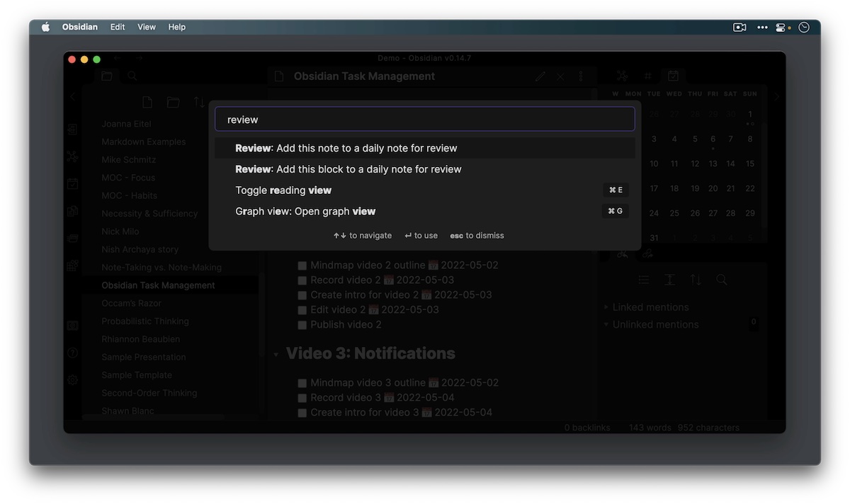This screenshot has width=850, height=504.
Task: Open the Markdown Examples note
Action: pyautogui.click(x=144, y=142)
